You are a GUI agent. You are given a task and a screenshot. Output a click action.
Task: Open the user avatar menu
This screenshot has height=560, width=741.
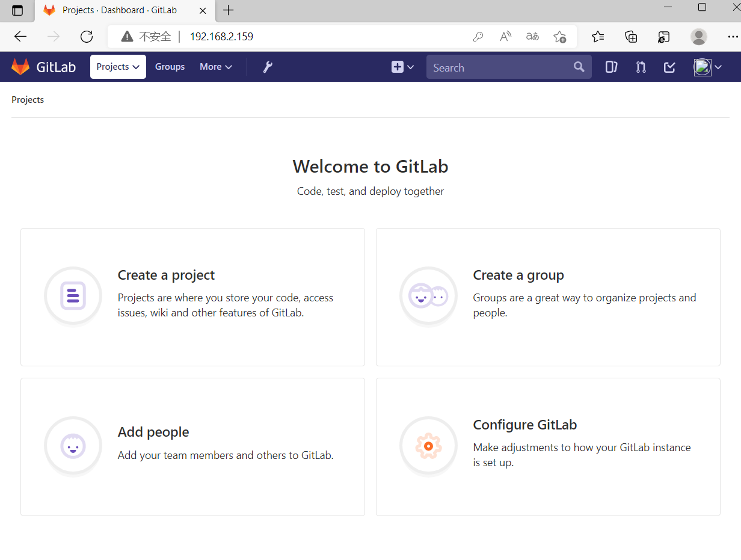(x=707, y=67)
